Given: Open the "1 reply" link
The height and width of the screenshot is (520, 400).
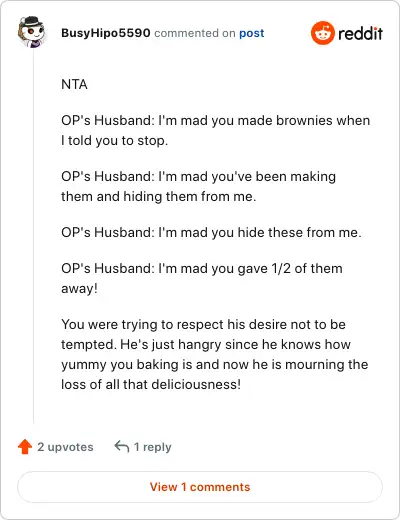Looking at the screenshot, I should (x=153, y=447).
